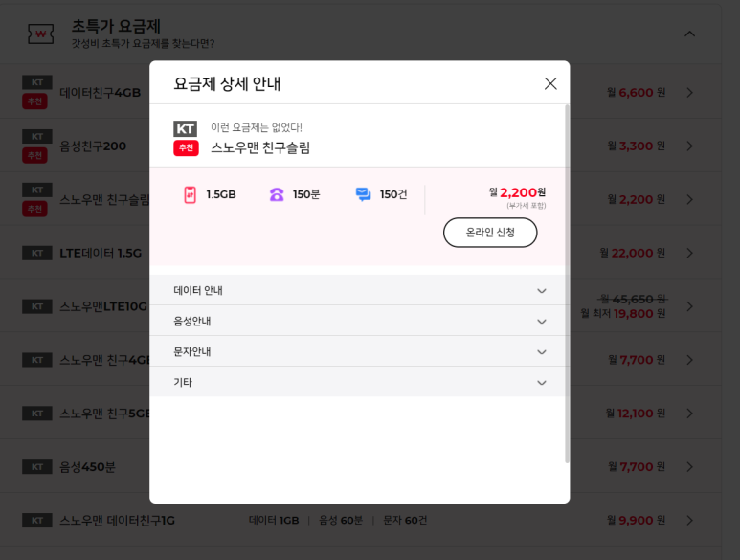
Task: Select the 음성친구200 plan name
Action: tap(93, 146)
